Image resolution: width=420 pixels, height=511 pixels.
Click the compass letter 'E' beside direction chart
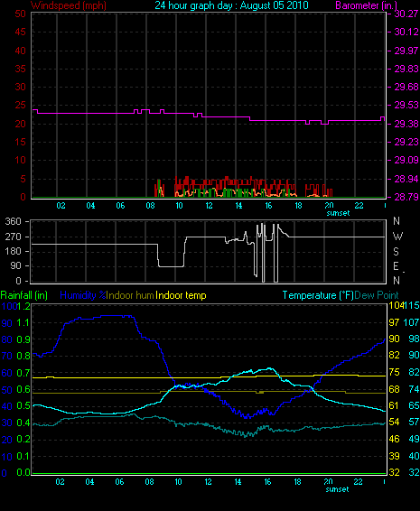[x=396, y=266]
